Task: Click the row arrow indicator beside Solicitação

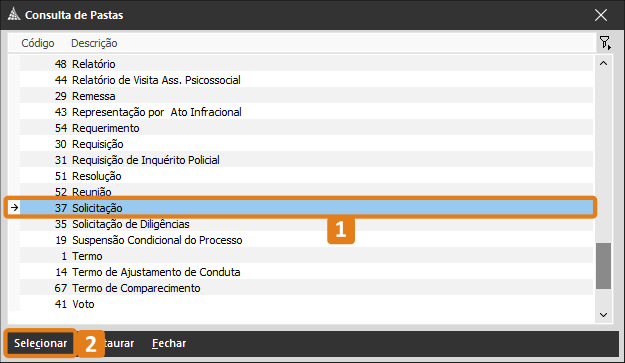Action: (14, 208)
